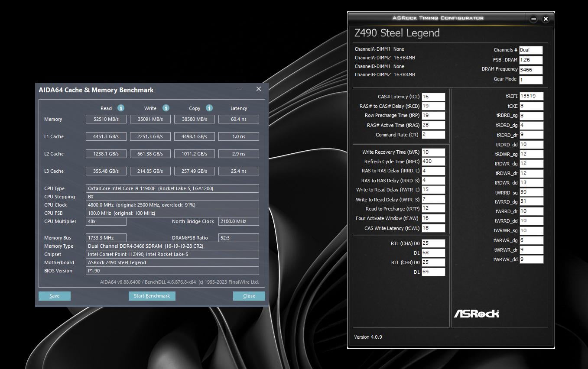Image resolution: width=588 pixels, height=369 pixels.
Task: Click the RTL (CHB) D0 field
Action: click(x=433, y=262)
